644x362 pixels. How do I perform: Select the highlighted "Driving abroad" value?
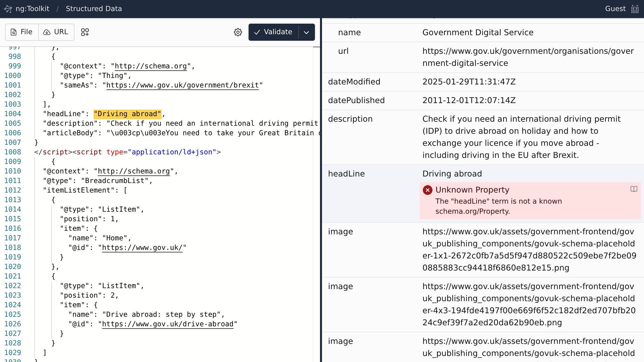coord(127,114)
